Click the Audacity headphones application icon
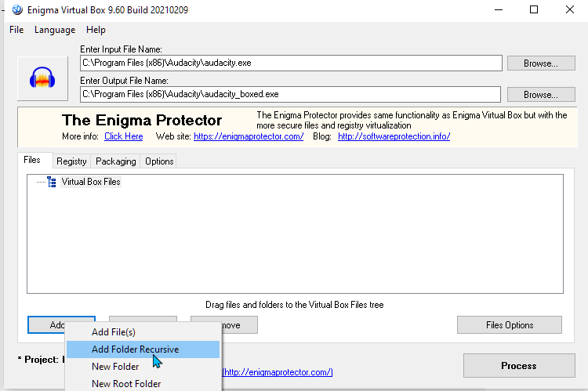This screenshot has height=391, width=588. [x=42, y=78]
